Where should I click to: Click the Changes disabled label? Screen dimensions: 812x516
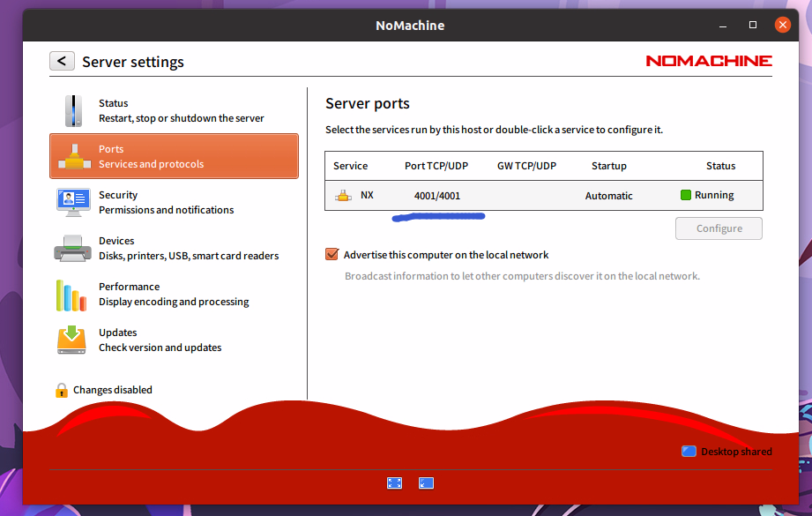(x=112, y=390)
